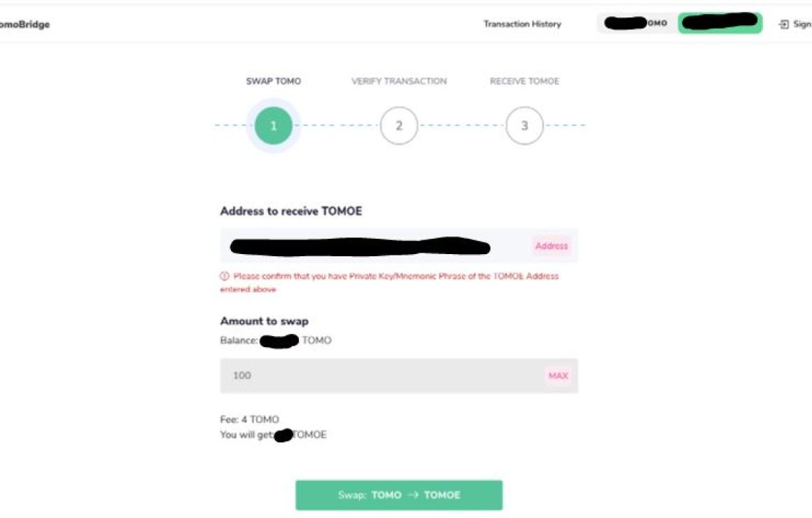Click step 1 green circle
Image resolution: width=812 pixels, height=518 pixels.
coord(274,126)
